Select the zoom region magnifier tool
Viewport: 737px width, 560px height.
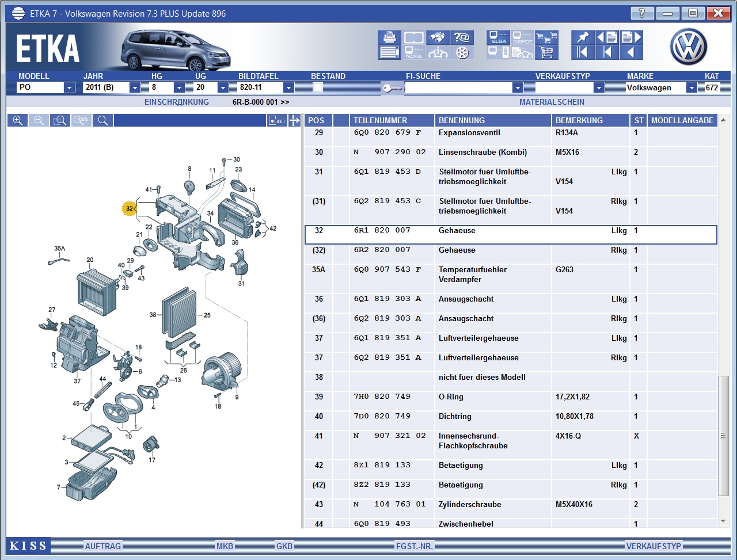tap(60, 120)
